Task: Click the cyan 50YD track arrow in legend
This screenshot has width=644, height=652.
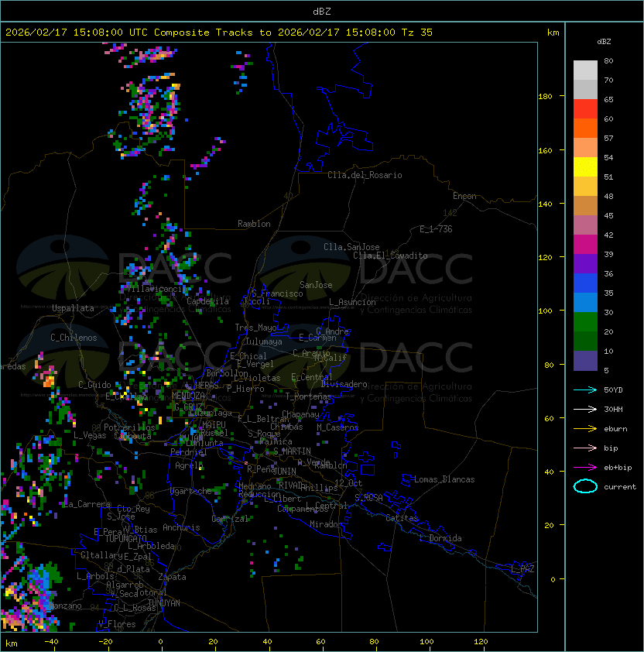Action: pos(585,389)
